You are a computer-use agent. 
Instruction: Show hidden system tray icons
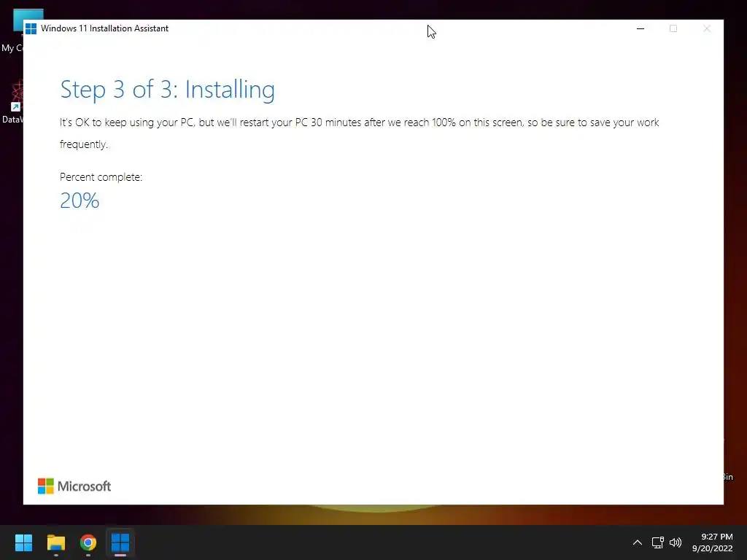638,542
